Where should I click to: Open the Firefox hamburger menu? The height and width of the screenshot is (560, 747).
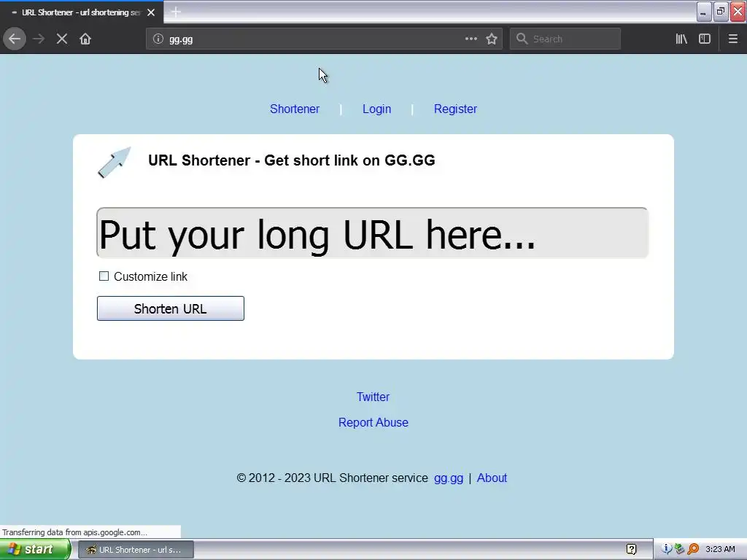(x=732, y=39)
